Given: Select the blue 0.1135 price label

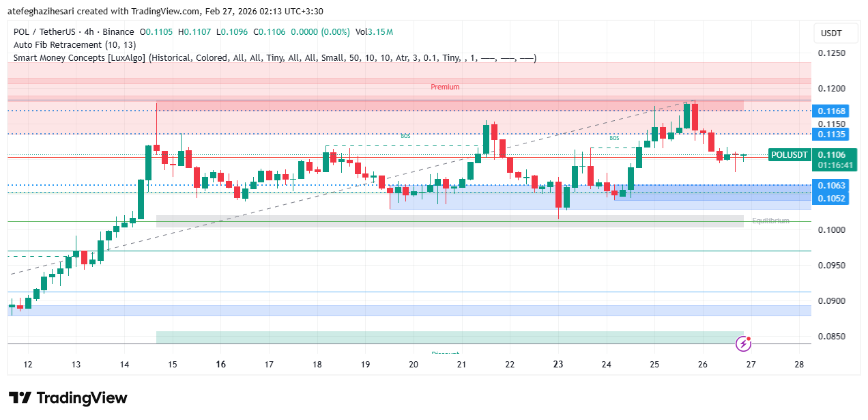Looking at the screenshot, I should pos(832,134).
